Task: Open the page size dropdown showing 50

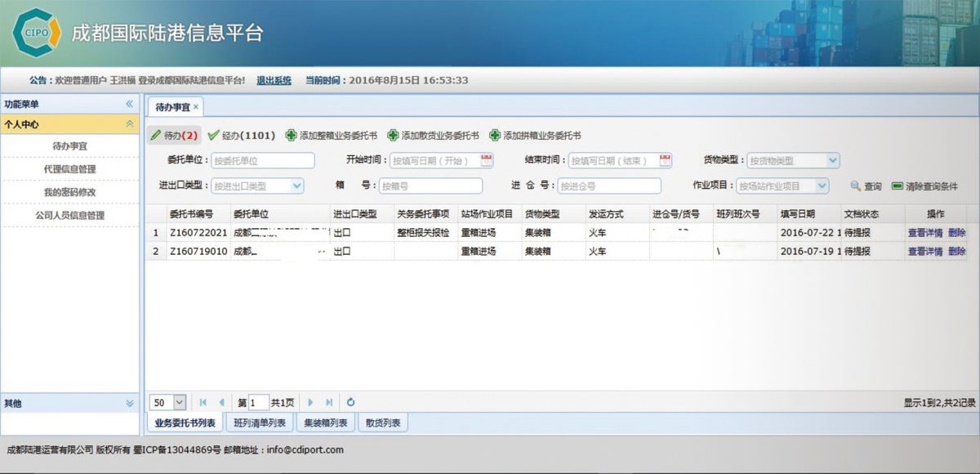Action: point(179,402)
